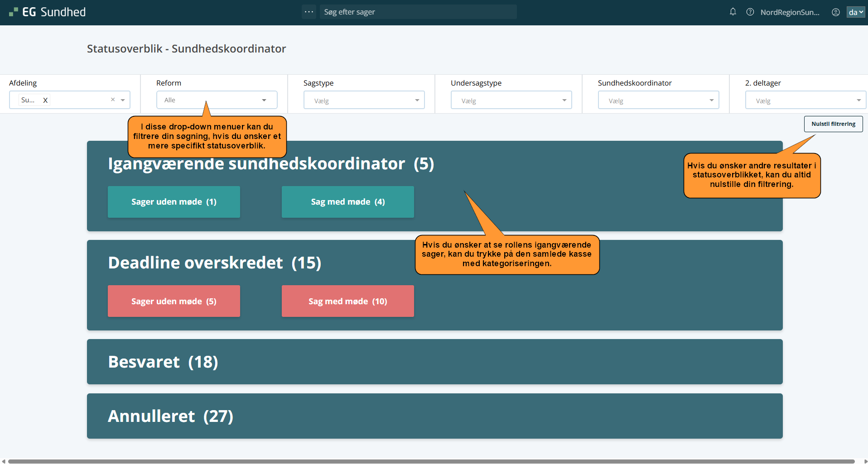Open the Besvaret (18) category
The image size is (868, 464).
point(434,362)
